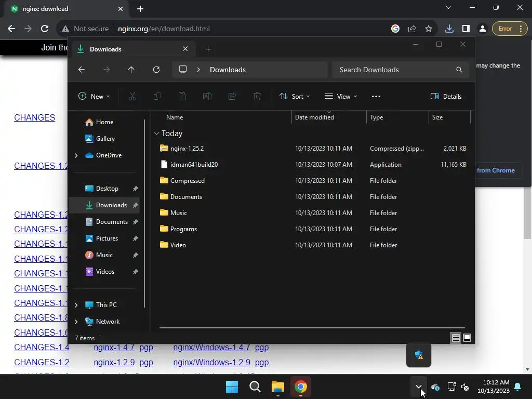Click the Google icon in Chrome address bar
Image resolution: width=532 pixels, height=399 pixels.
point(395,29)
